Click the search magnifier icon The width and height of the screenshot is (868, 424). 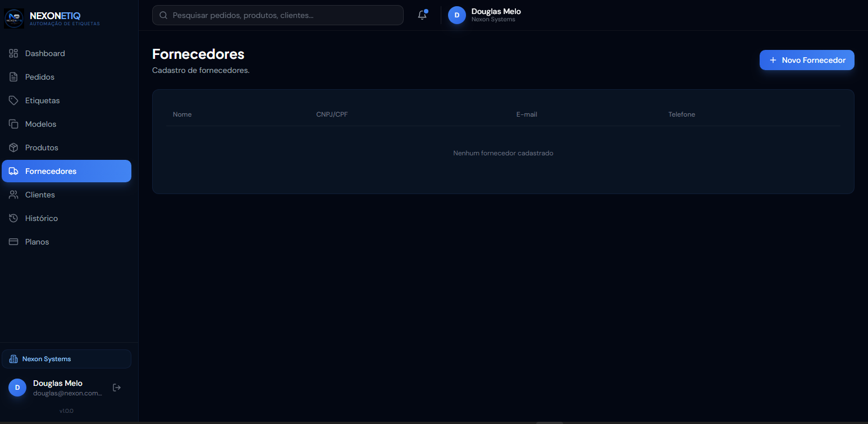click(x=164, y=15)
